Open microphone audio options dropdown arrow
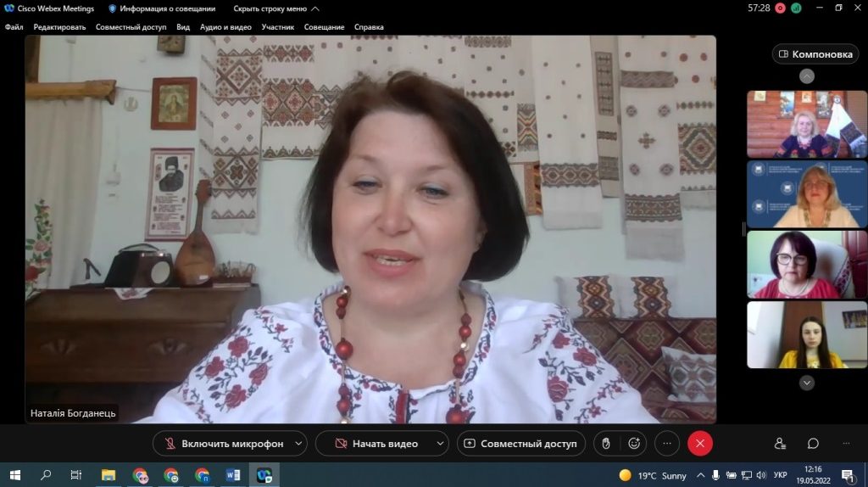 (x=298, y=443)
